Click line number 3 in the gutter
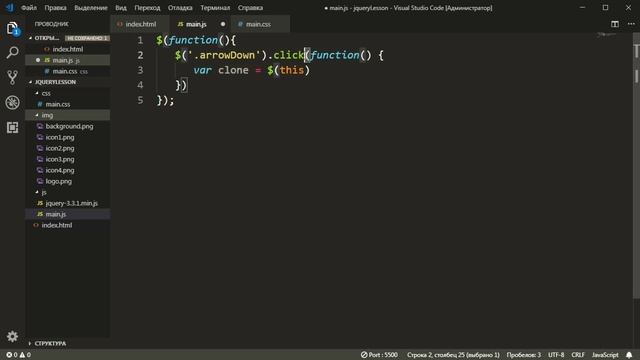 coord(140,70)
